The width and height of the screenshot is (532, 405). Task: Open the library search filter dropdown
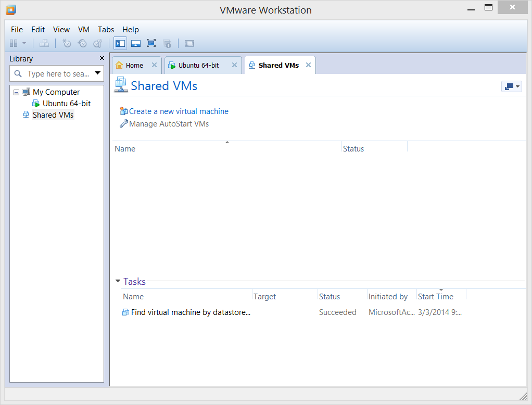coord(98,73)
